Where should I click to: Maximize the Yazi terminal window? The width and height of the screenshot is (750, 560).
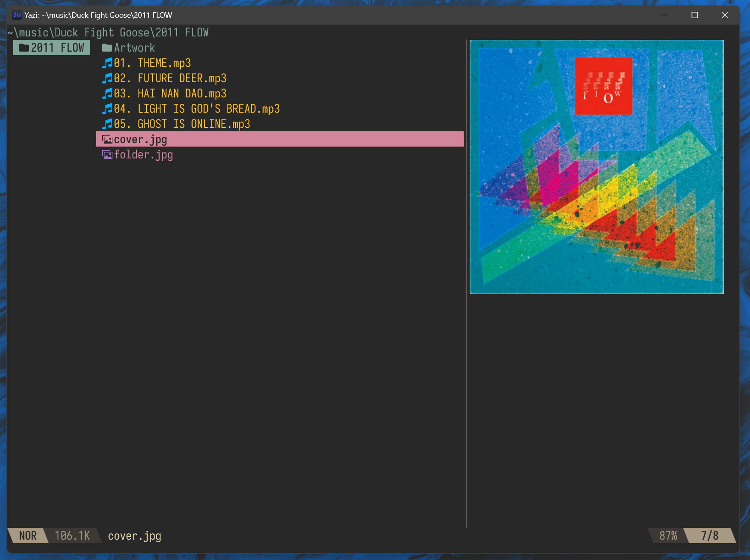pyautogui.click(x=695, y=15)
